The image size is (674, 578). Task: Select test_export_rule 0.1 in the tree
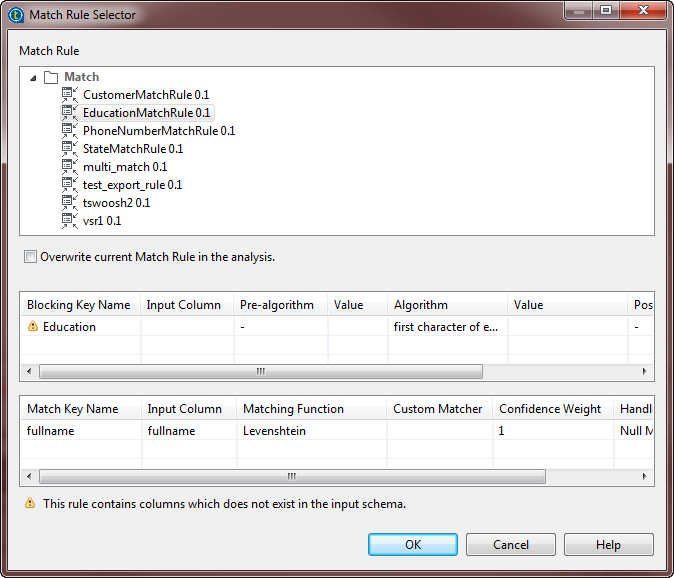coord(132,185)
